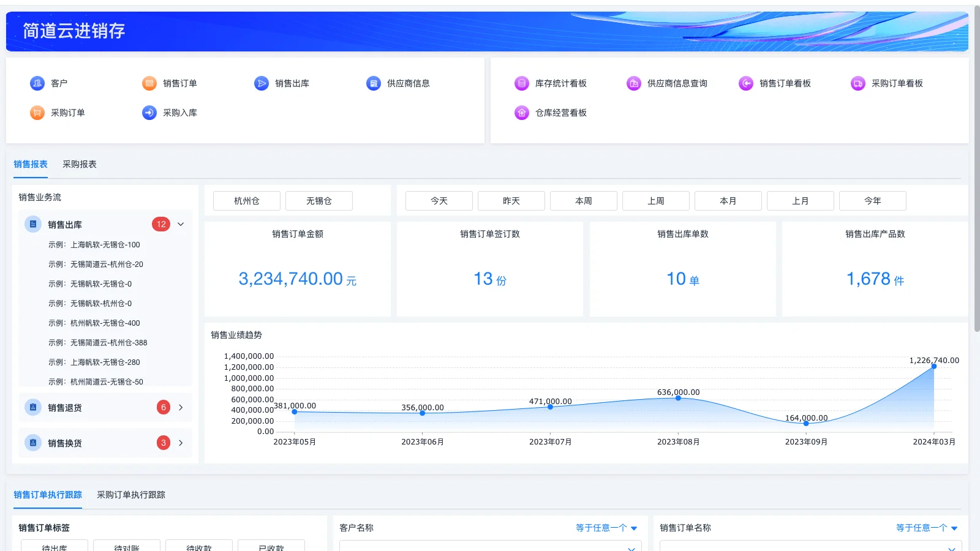980x551 pixels.
Task: Click the 采购入库 arrow icon
Action: (x=149, y=113)
